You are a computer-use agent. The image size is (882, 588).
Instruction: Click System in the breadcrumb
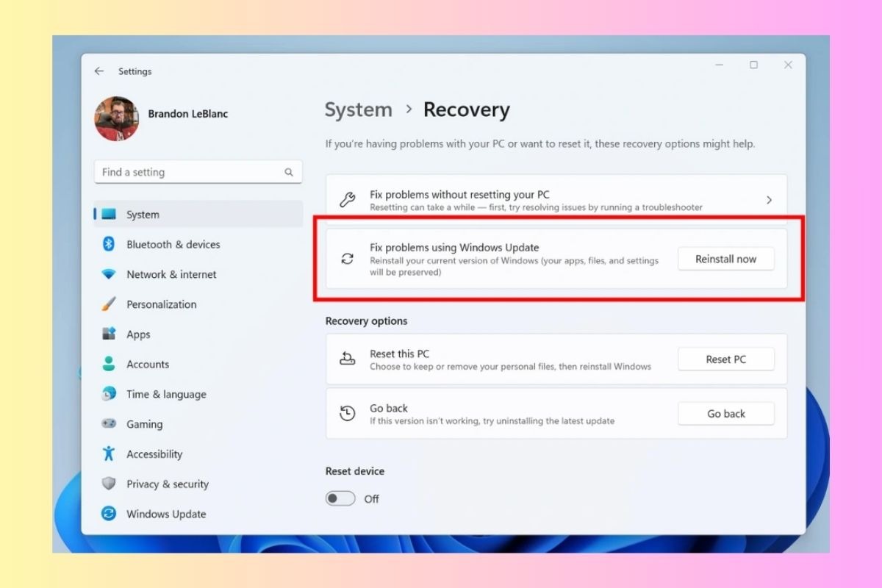coord(359,110)
